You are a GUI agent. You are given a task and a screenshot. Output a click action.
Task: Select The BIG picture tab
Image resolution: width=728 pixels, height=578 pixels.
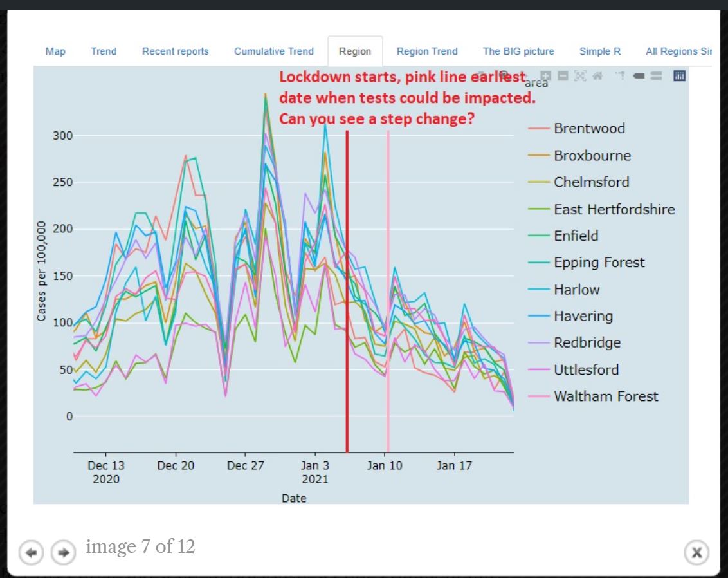coord(518,51)
